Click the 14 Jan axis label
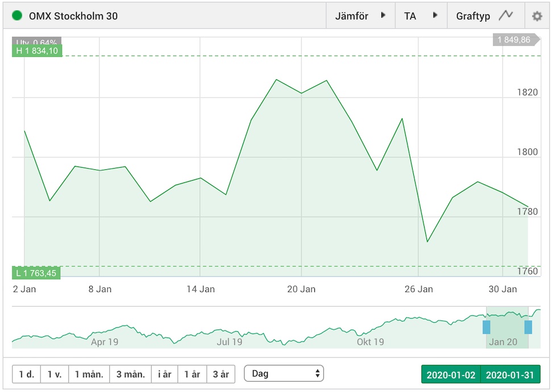Viewport: 552px width, 392px height. [x=201, y=289]
